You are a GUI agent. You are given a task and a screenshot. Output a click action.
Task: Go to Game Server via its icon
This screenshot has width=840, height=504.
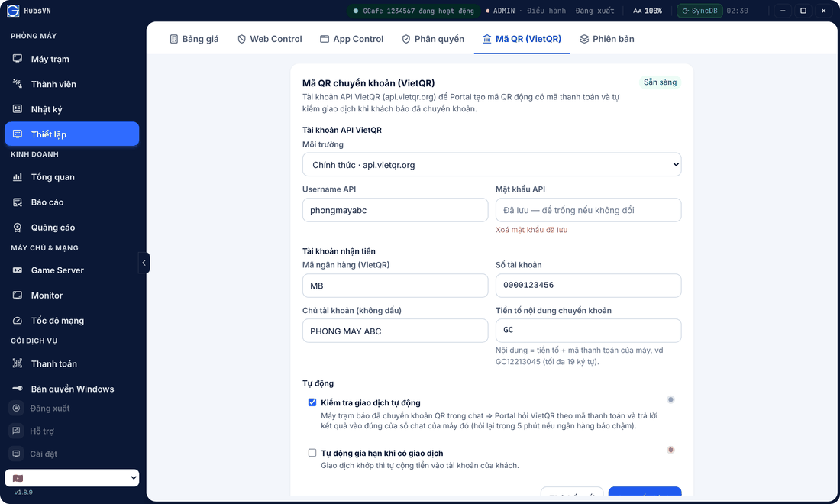click(17, 270)
